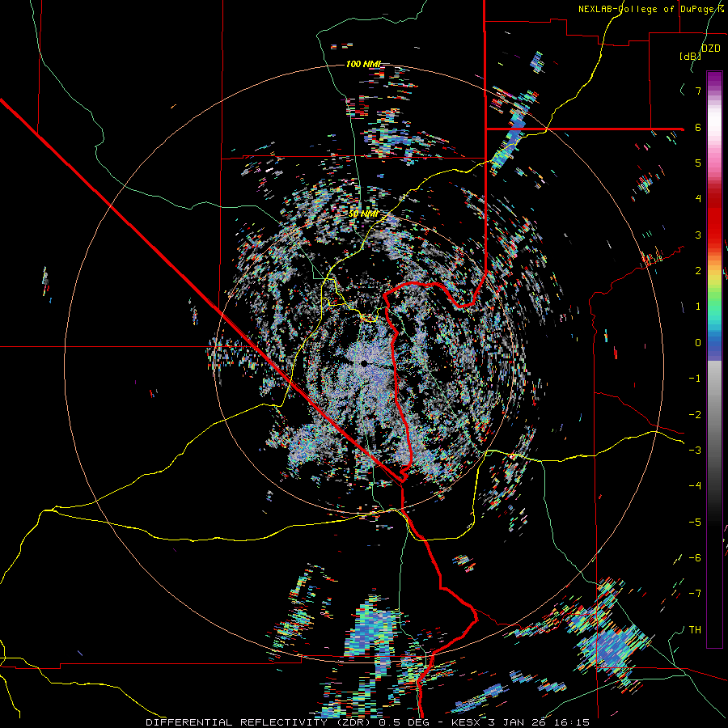728x728 pixels.
Task: Click the TH threshold label on the scale
Action: pyautogui.click(x=695, y=630)
